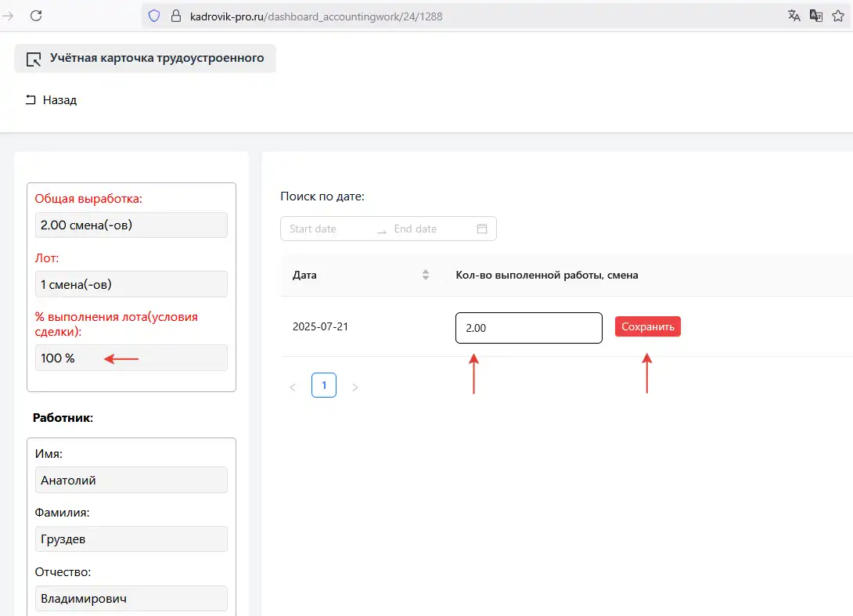Go to the next page chevron
Image resolution: width=853 pixels, height=616 pixels.
coord(355,387)
